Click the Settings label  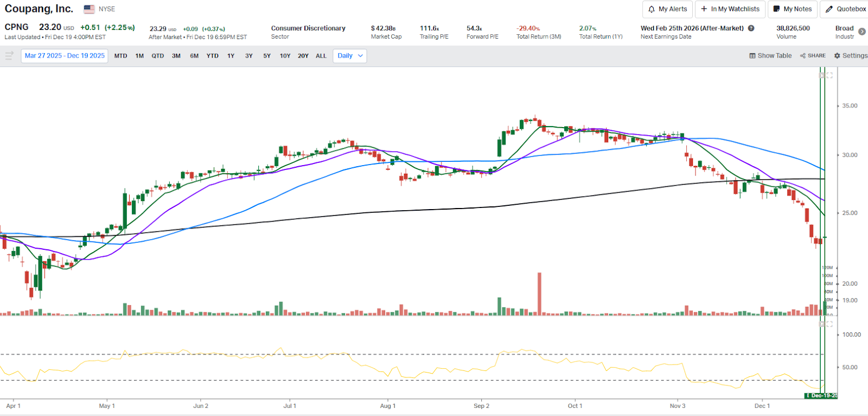point(855,56)
